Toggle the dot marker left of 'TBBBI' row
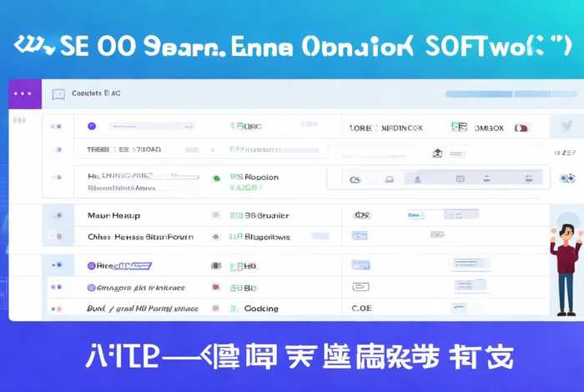This screenshot has width=584, height=392. [x=58, y=149]
